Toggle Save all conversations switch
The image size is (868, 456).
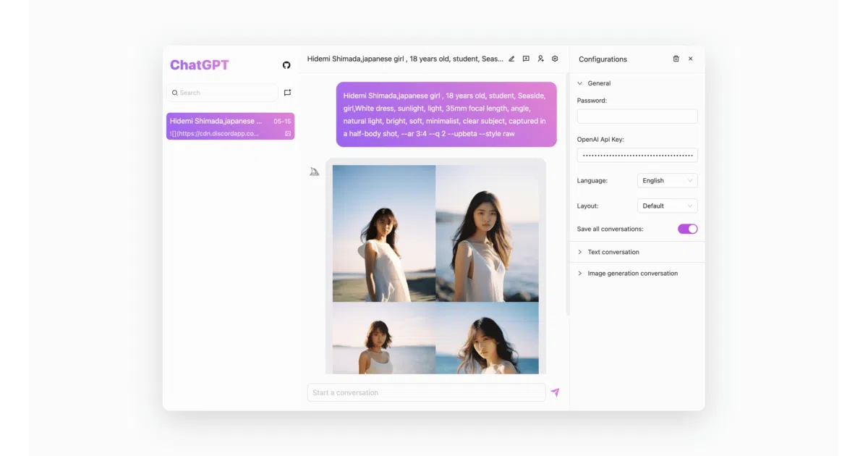(687, 229)
